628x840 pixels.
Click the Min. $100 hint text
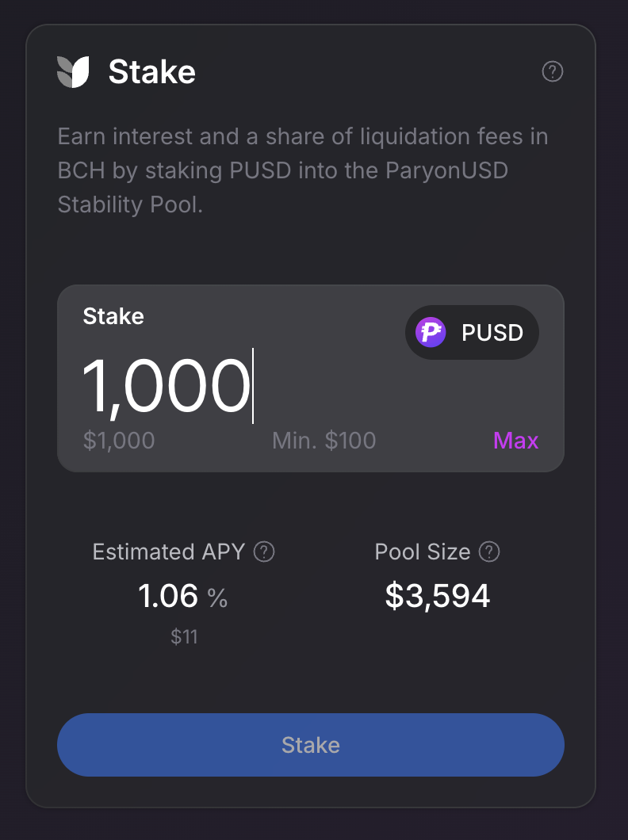coord(324,441)
